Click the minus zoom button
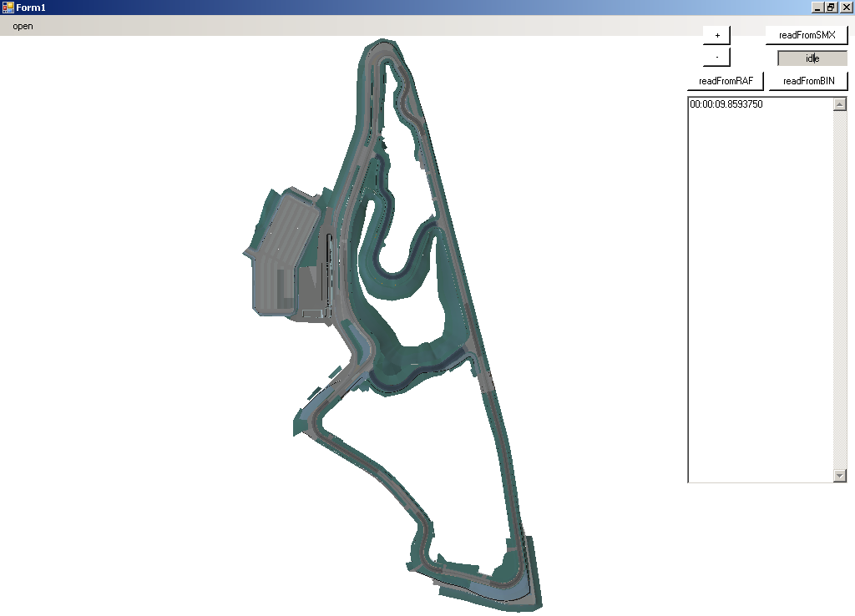 pyautogui.click(x=716, y=57)
